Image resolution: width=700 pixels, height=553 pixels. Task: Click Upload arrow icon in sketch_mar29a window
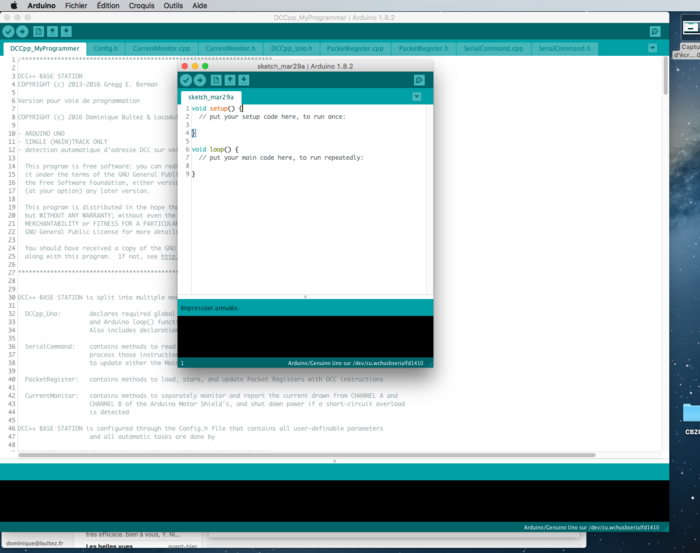(x=200, y=80)
